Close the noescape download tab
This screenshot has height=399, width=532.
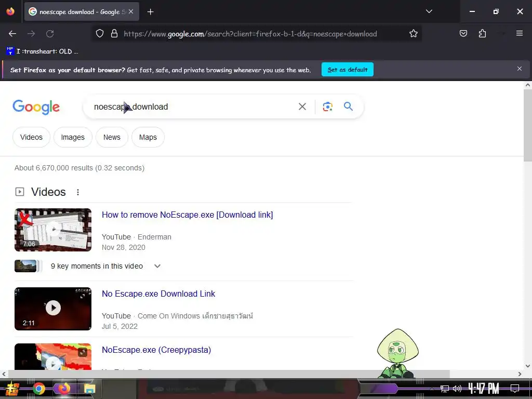(131, 11)
